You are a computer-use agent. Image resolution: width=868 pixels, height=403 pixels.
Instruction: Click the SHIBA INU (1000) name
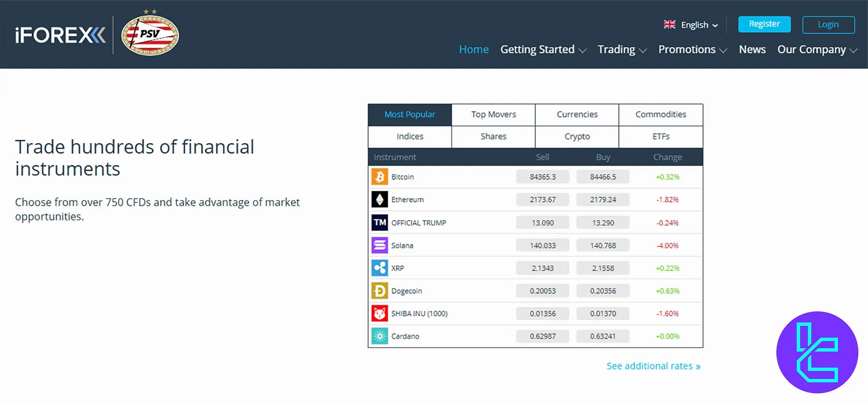click(x=420, y=314)
